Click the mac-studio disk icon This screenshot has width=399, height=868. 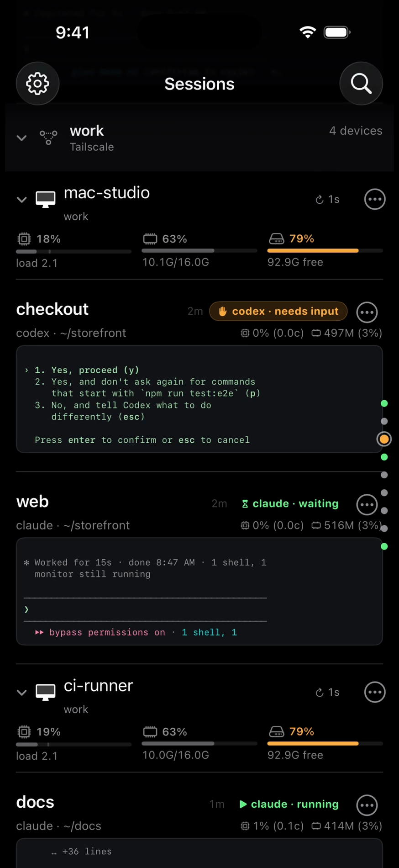tap(276, 238)
